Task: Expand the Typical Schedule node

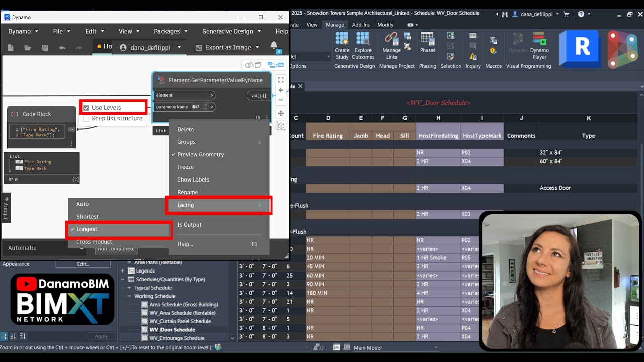Action: (129, 288)
